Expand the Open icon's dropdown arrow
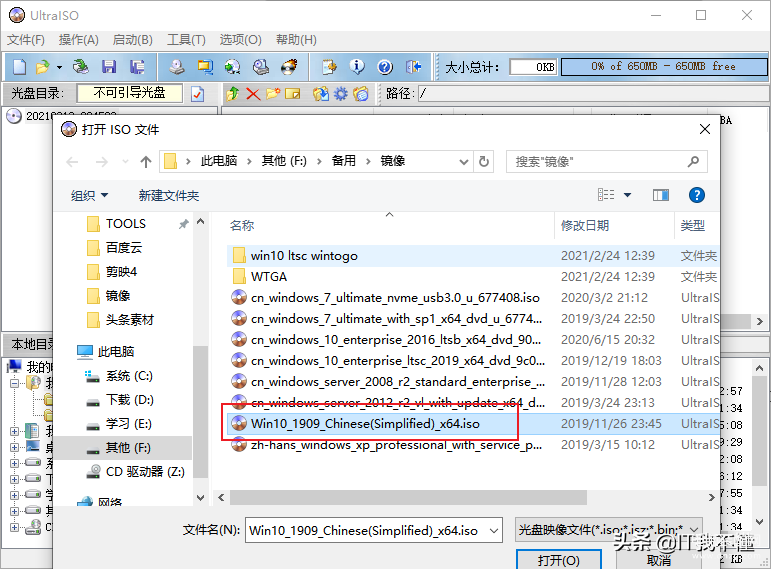The image size is (771, 569). (59, 67)
